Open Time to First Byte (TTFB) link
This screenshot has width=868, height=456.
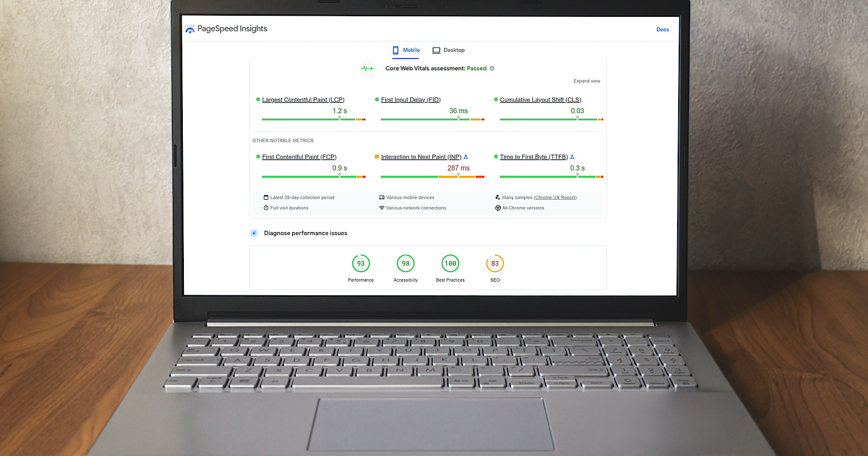tap(534, 157)
